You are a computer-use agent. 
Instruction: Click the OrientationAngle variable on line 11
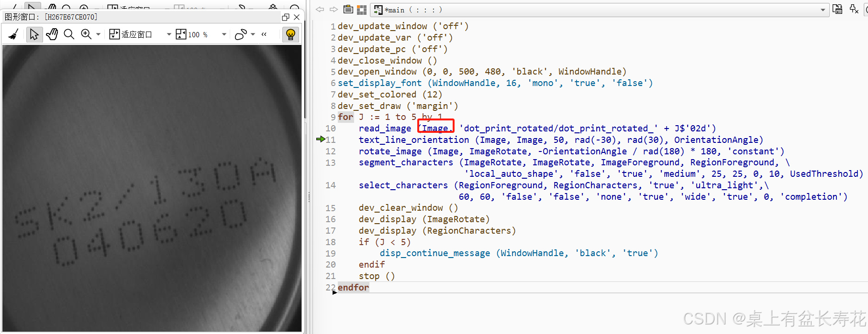716,140
